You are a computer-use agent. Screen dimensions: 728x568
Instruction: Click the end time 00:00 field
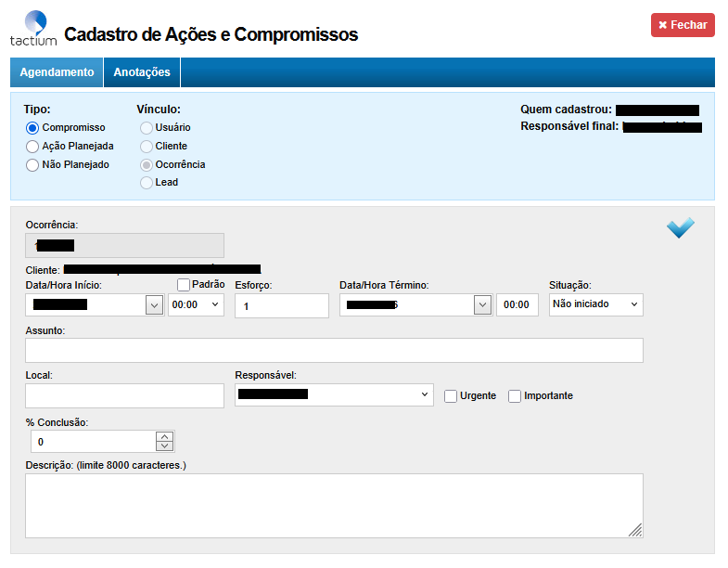pyautogui.click(x=517, y=305)
